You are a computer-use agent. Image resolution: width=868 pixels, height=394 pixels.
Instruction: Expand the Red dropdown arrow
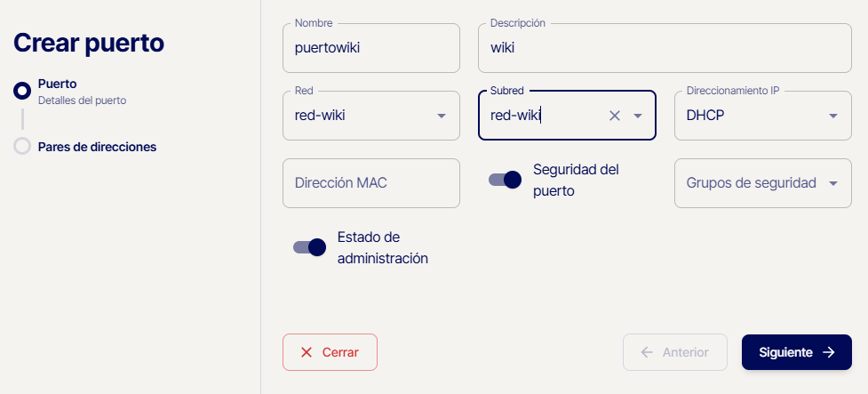(x=442, y=116)
